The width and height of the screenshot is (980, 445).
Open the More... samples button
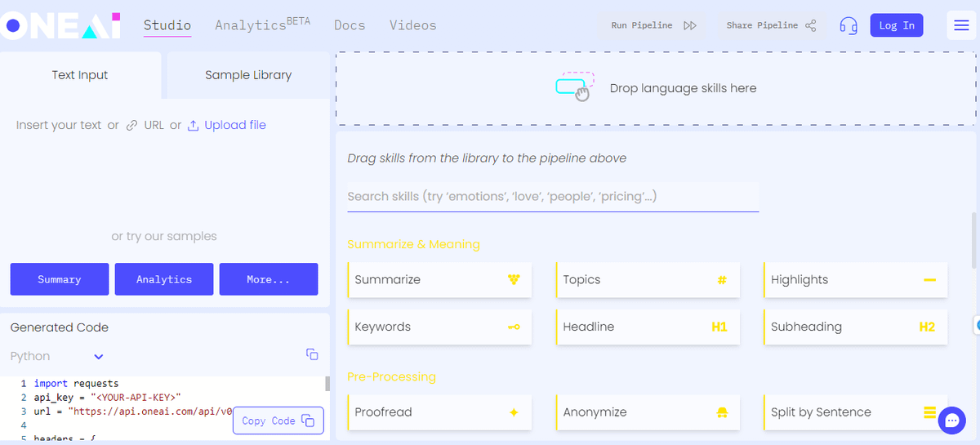tap(268, 279)
